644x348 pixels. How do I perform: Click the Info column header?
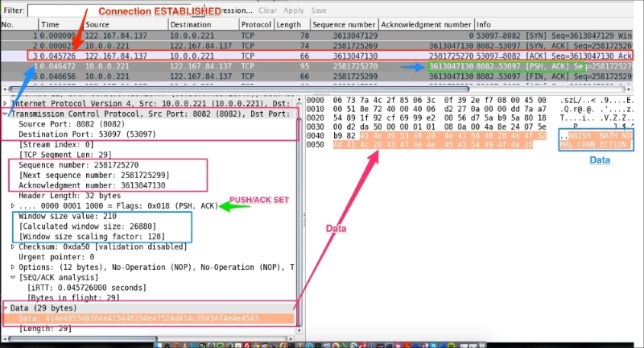[x=554, y=25]
